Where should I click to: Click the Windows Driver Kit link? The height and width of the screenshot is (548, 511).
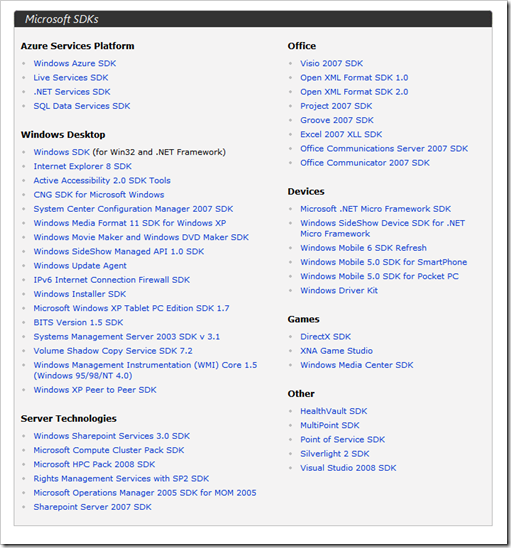coord(339,290)
